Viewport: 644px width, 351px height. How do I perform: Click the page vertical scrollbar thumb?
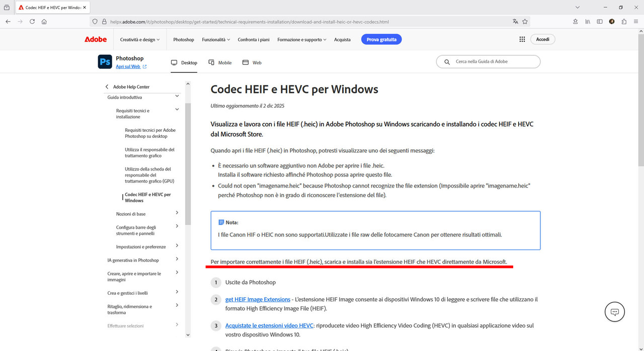(x=640, y=101)
